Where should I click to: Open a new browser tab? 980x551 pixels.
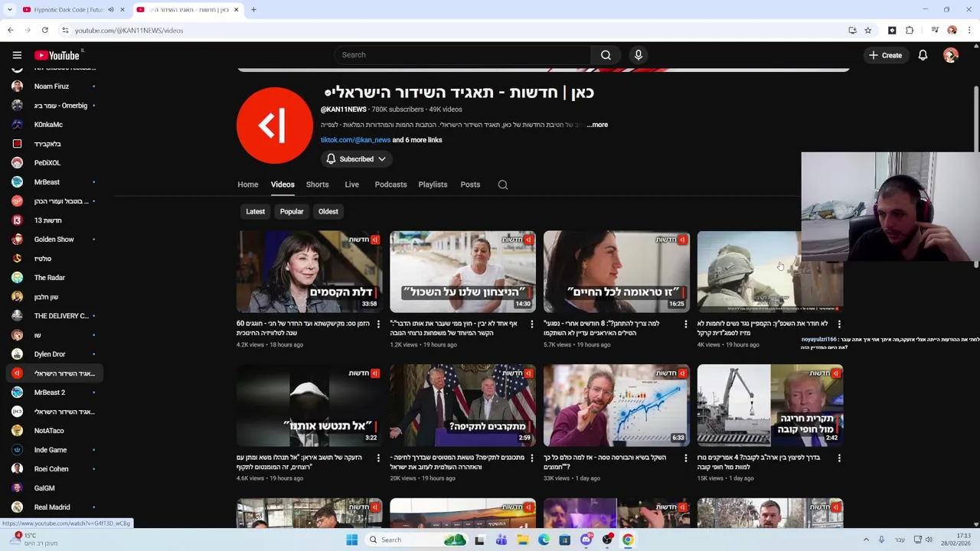(253, 10)
